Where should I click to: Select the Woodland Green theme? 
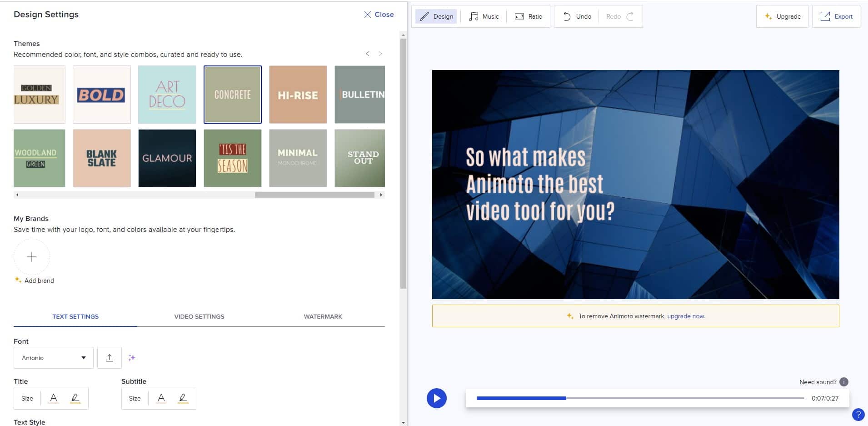point(40,158)
